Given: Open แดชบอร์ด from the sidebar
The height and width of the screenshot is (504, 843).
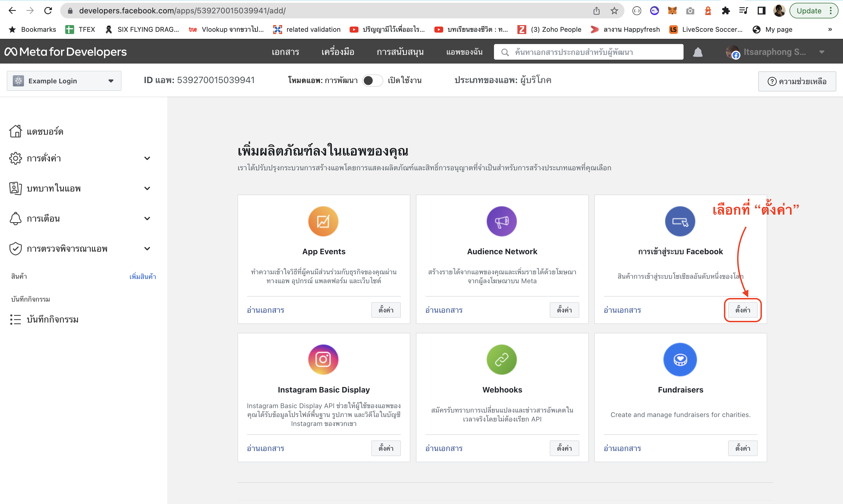Looking at the screenshot, I should click(x=36, y=131).
